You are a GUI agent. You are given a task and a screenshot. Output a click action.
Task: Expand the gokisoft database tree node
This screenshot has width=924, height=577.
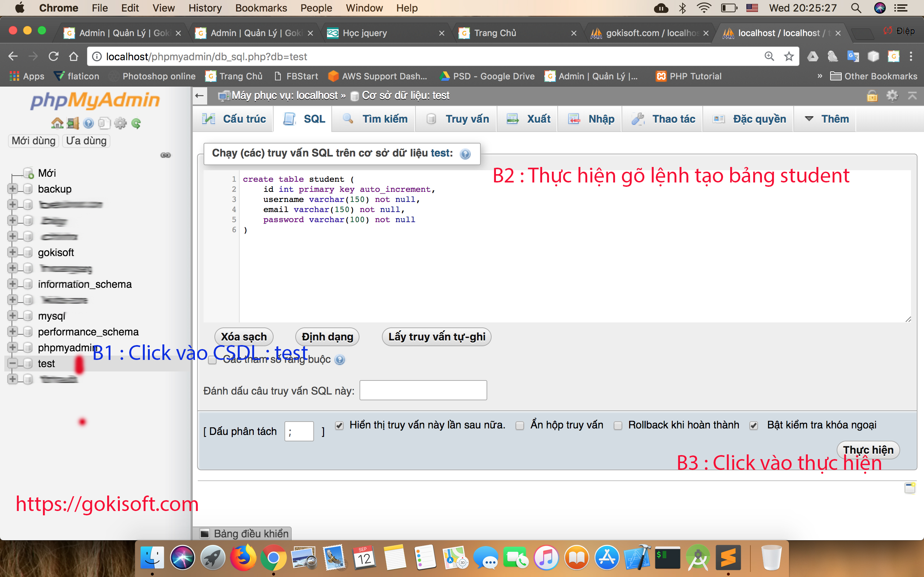pyautogui.click(x=12, y=252)
